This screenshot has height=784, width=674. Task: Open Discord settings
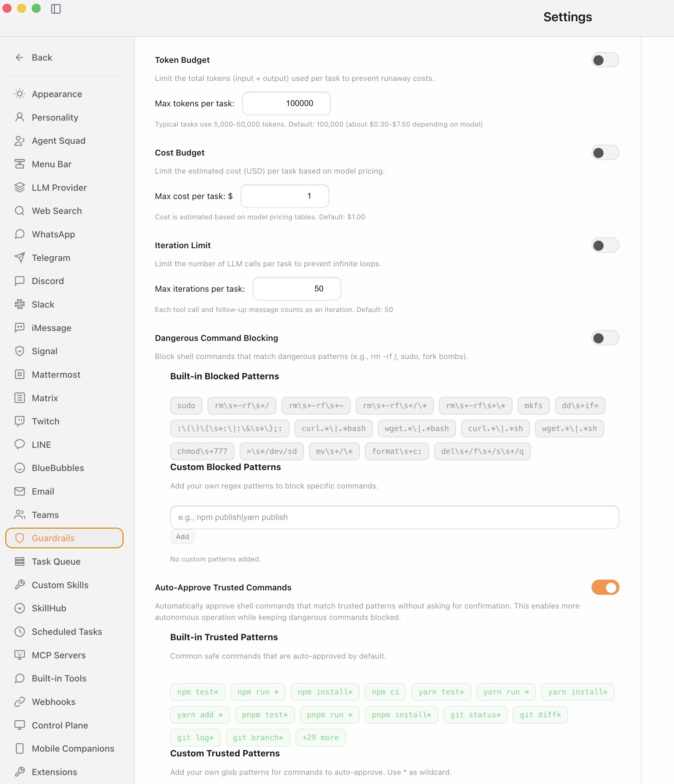(48, 281)
